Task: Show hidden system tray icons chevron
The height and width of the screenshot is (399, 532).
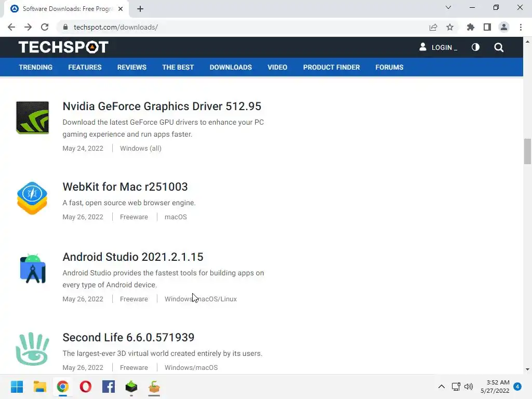Action: [x=442, y=387]
